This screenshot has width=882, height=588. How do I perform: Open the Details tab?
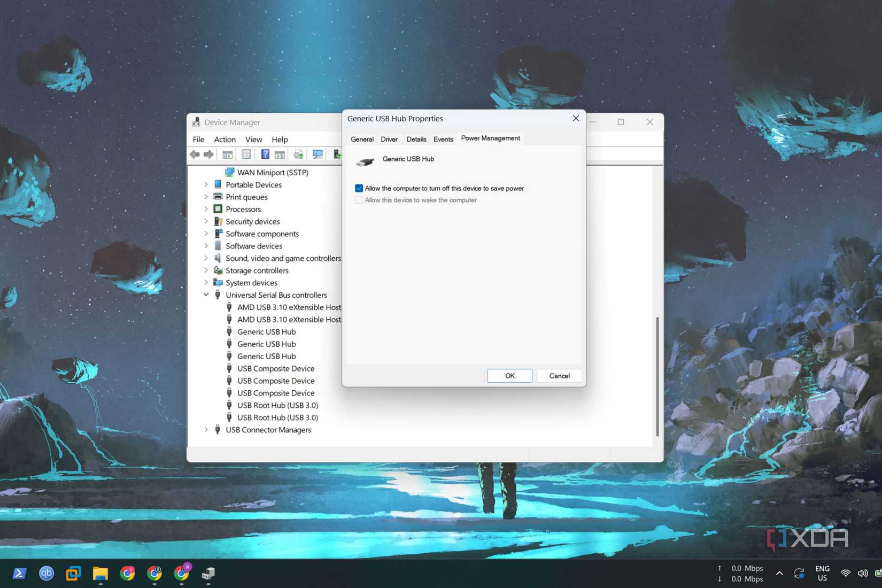[x=416, y=139]
